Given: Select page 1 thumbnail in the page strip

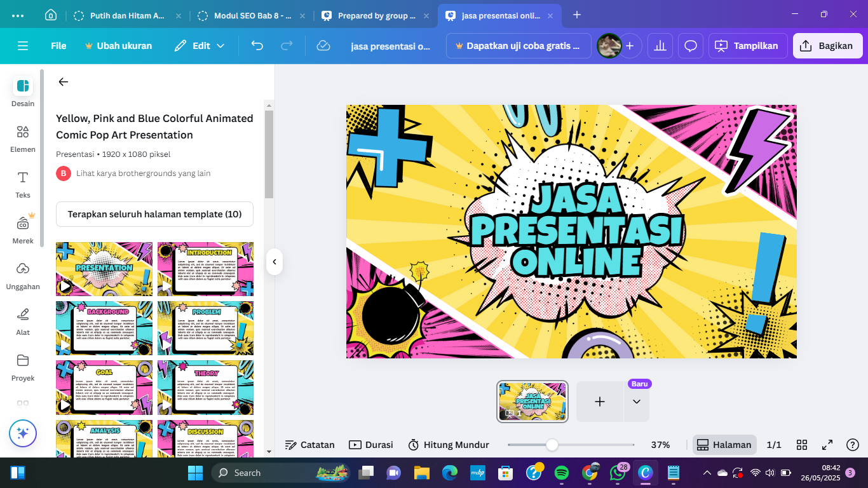Looking at the screenshot, I should [532, 402].
